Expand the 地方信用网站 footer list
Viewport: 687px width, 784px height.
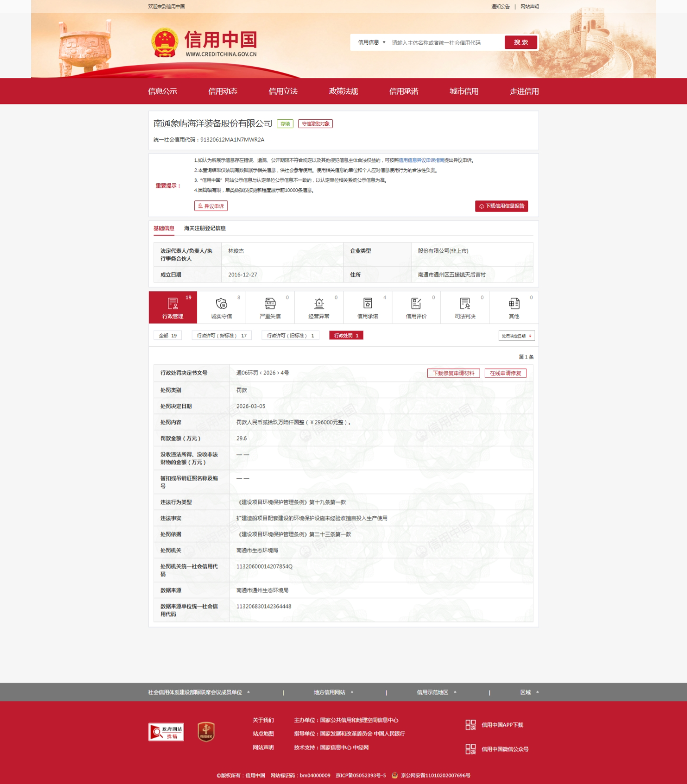pyautogui.click(x=333, y=692)
